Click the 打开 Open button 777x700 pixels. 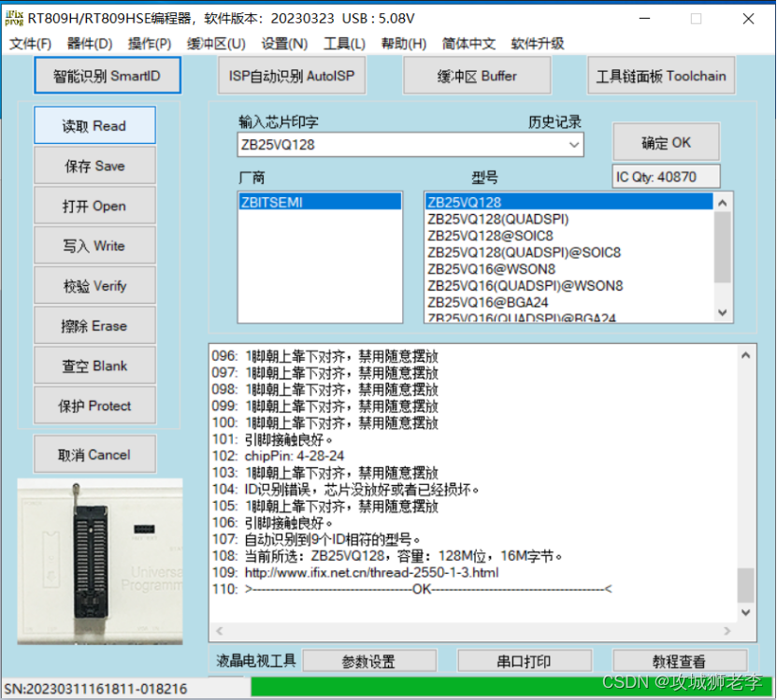coord(94,206)
